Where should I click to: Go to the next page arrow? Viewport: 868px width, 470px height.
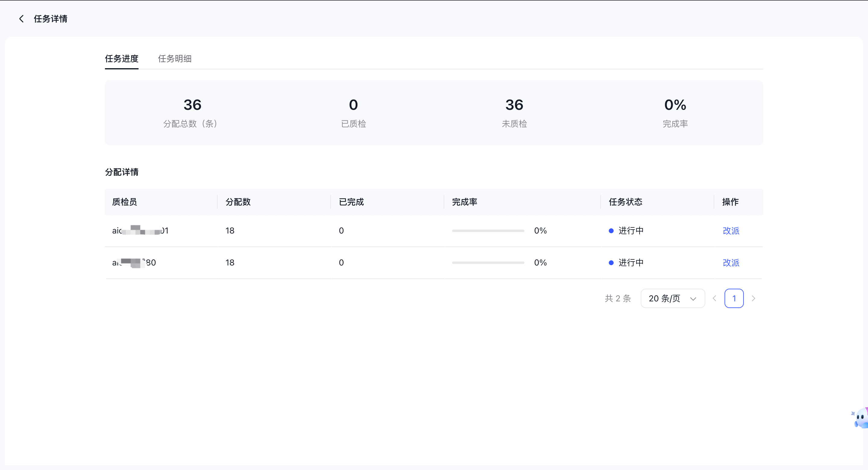tap(753, 298)
